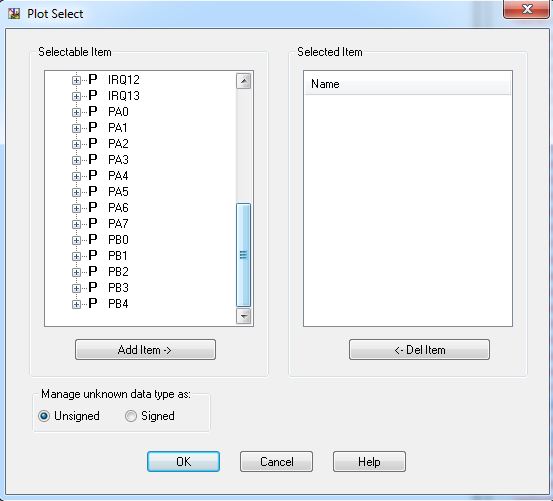Select the PA2 item text
Screen dimensions: 553x501
click(x=118, y=144)
